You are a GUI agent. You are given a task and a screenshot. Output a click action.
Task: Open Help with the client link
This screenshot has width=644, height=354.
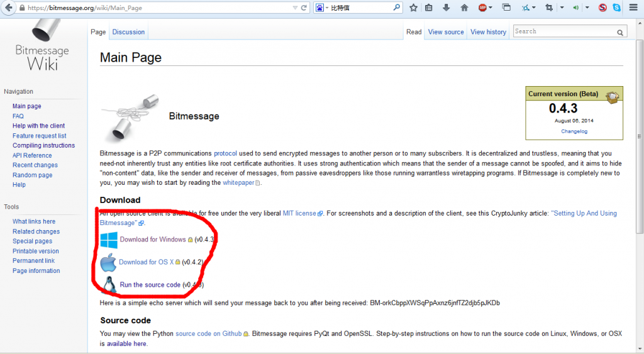click(x=38, y=126)
